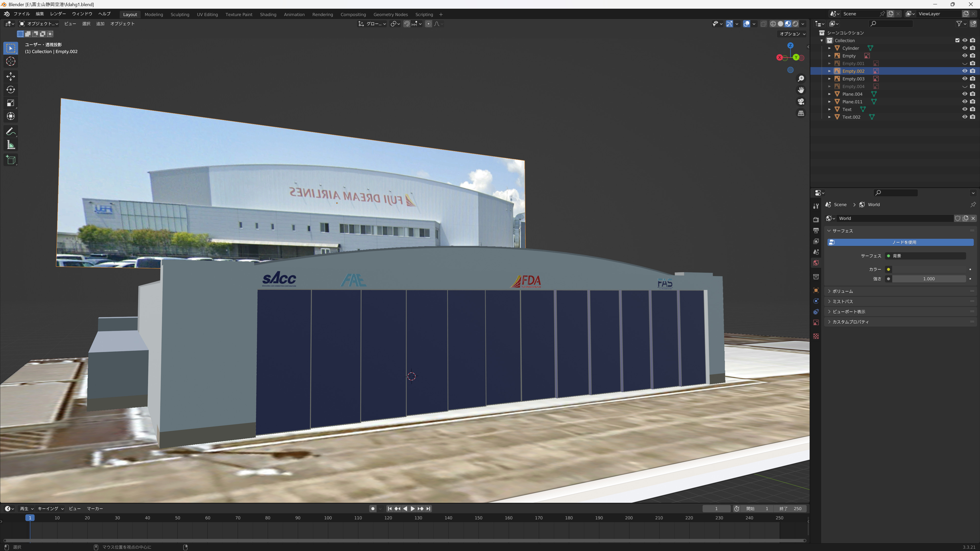Switch viewport to wireframe shading
980x551 pixels.
pos(773,23)
